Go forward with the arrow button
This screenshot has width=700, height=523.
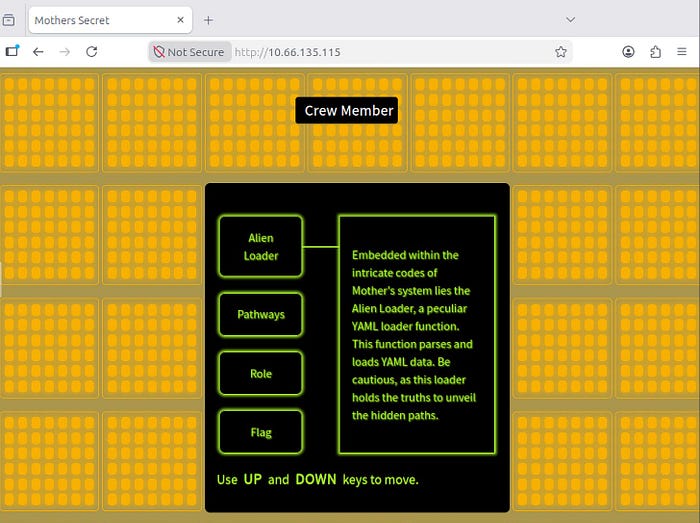coord(65,52)
